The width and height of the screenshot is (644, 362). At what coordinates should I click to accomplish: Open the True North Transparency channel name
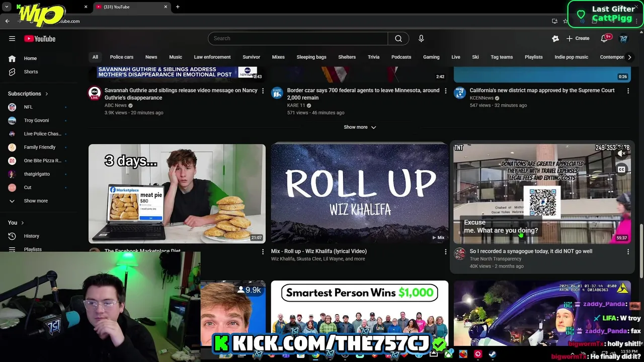pos(496,259)
